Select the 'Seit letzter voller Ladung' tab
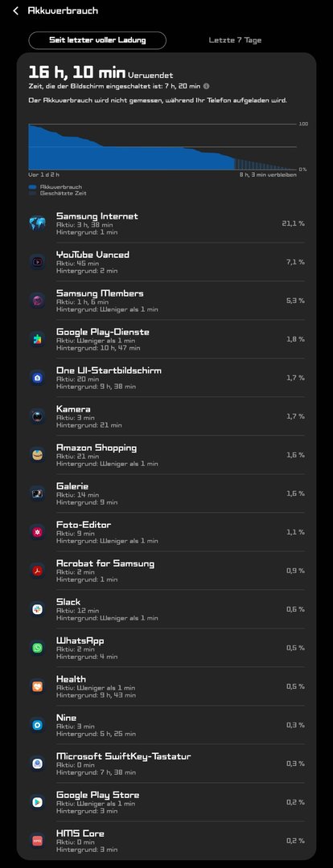This screenshot has width=333, height=868. [97, 40]
